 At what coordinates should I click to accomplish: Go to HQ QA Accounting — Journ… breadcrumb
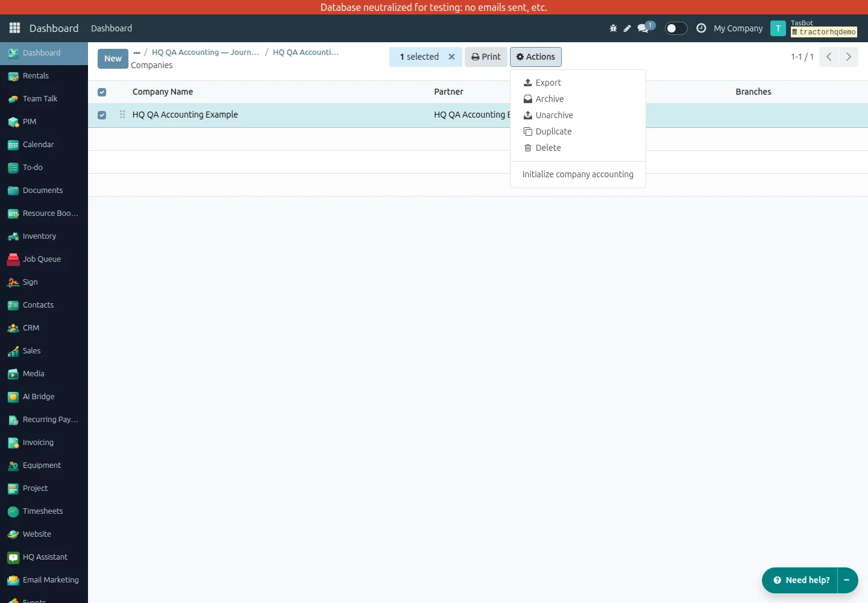tap(205, 52)
